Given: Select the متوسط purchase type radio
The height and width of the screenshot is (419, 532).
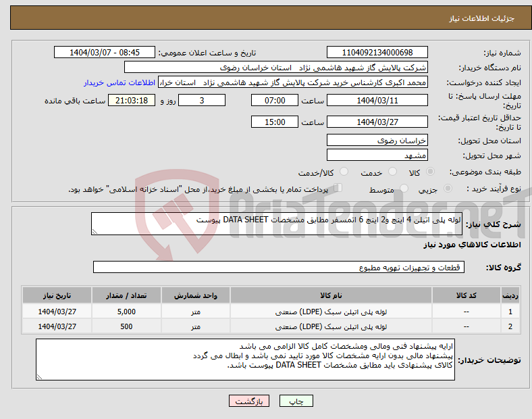Looking at the screenshot, I should [404, 188].
